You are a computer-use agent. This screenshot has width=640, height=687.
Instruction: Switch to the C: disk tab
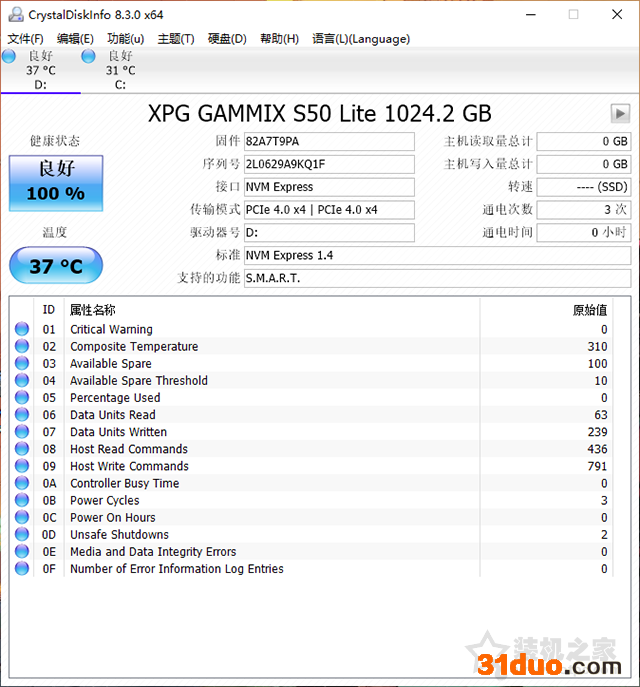pos(120,71)
